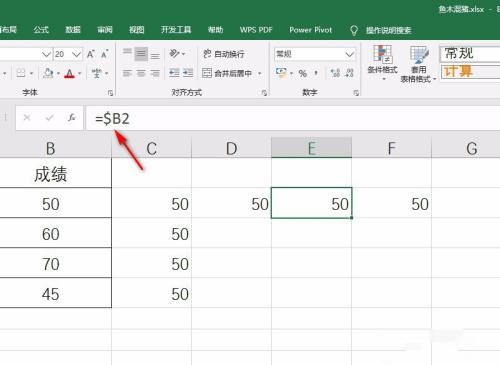
Task: Decrease the cell indent
Action: tap(174, 73)
